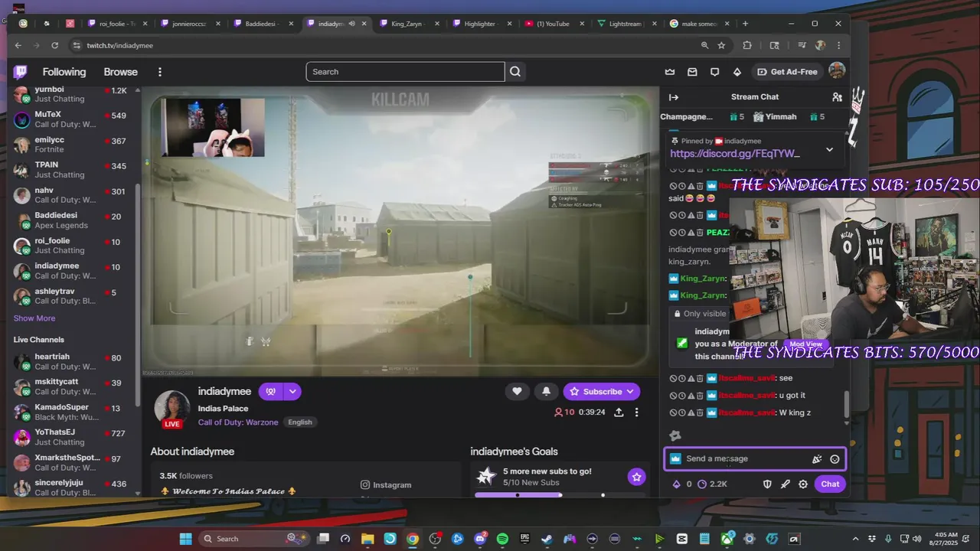Screen dimensions: 980x551
Task: Toggle the channel notification bell
Action: 546,391
